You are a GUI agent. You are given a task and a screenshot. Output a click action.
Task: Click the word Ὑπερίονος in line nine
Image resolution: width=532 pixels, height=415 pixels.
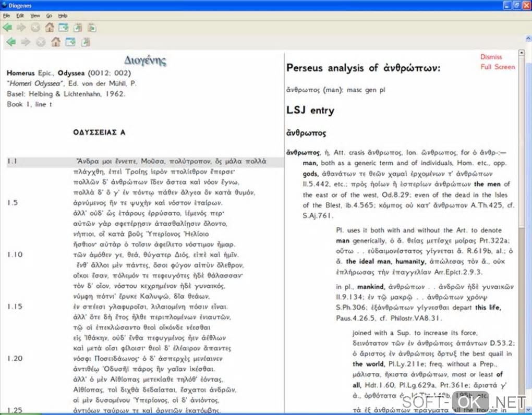click(163, 234)
